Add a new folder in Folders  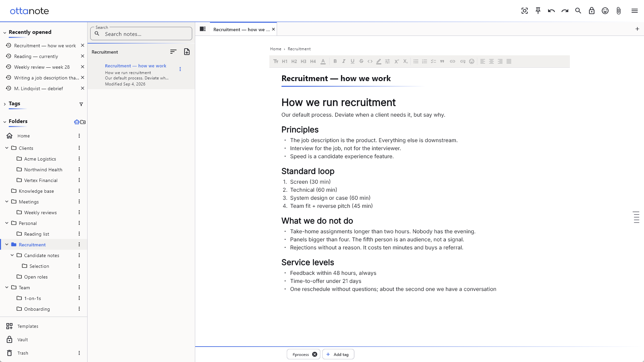83,122
